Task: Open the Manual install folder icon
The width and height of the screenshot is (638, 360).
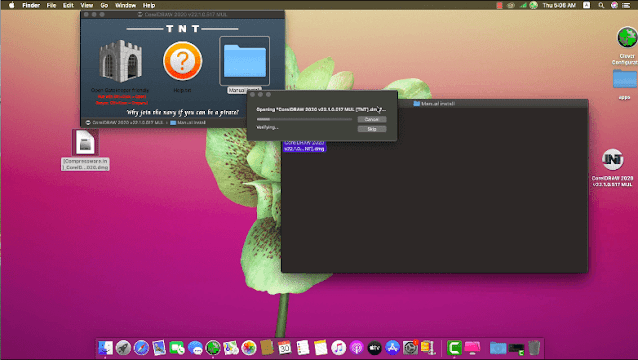Action: pos(245,61)
